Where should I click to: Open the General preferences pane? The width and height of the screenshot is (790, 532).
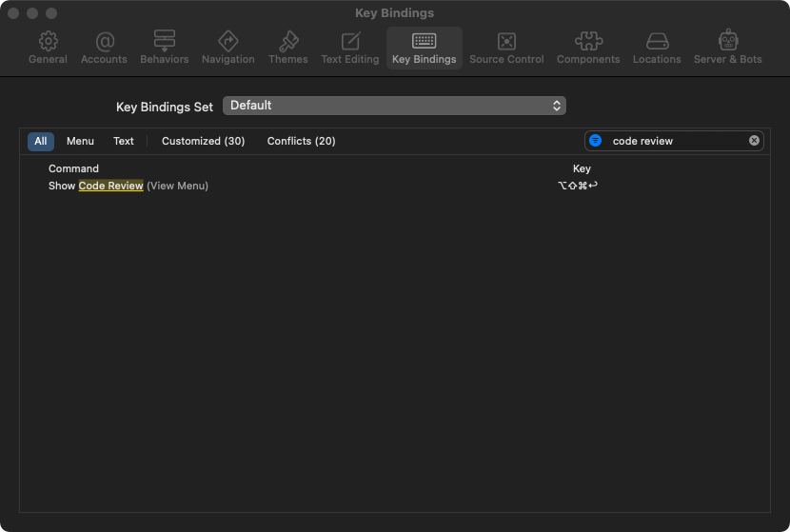coord(48,48)
